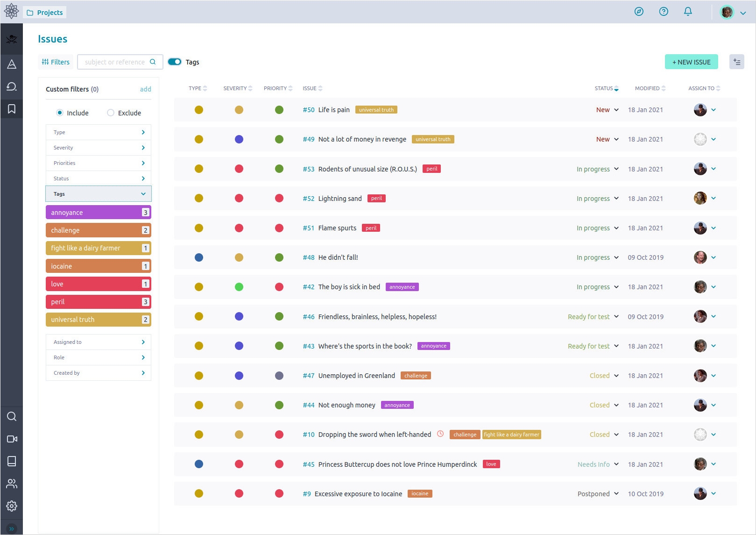
Task: Click the Discover compass icon in the top bar
Action: click(x=639, y=11)
